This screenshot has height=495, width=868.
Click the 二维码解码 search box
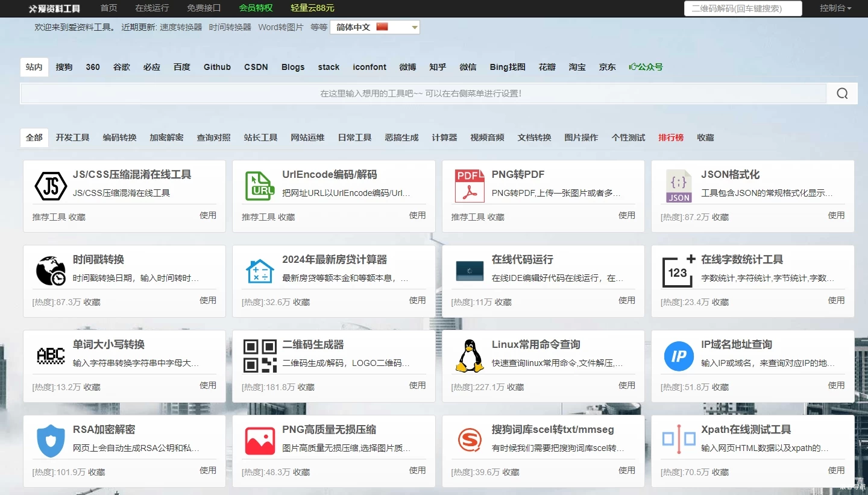743,8
